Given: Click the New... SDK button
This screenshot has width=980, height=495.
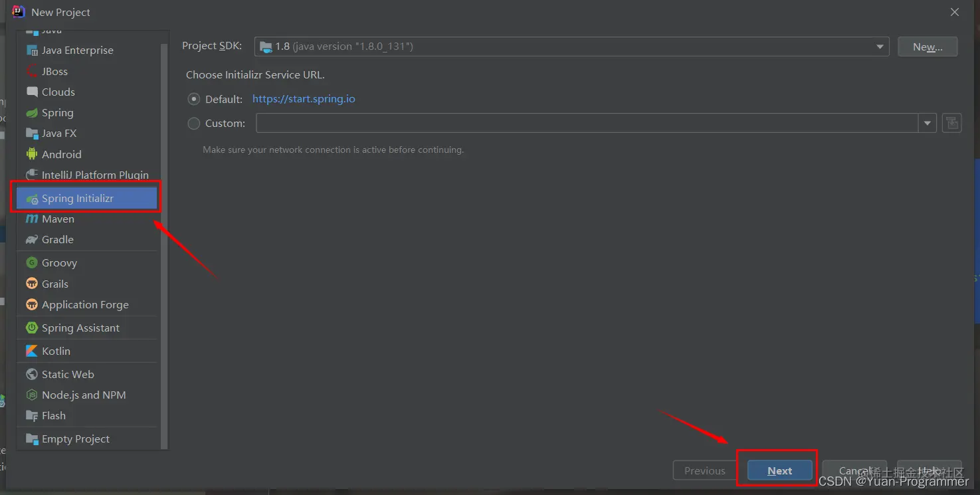Looking at the screenshot, I should tap(928, 47).
